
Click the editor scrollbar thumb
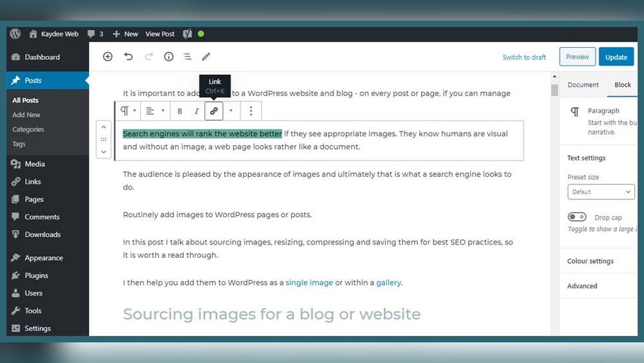click(x=554, y=90)
